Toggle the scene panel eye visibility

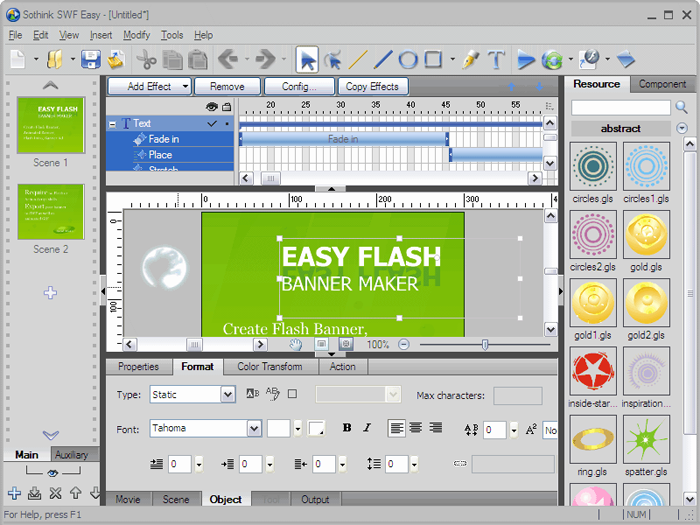coord(51,472)
